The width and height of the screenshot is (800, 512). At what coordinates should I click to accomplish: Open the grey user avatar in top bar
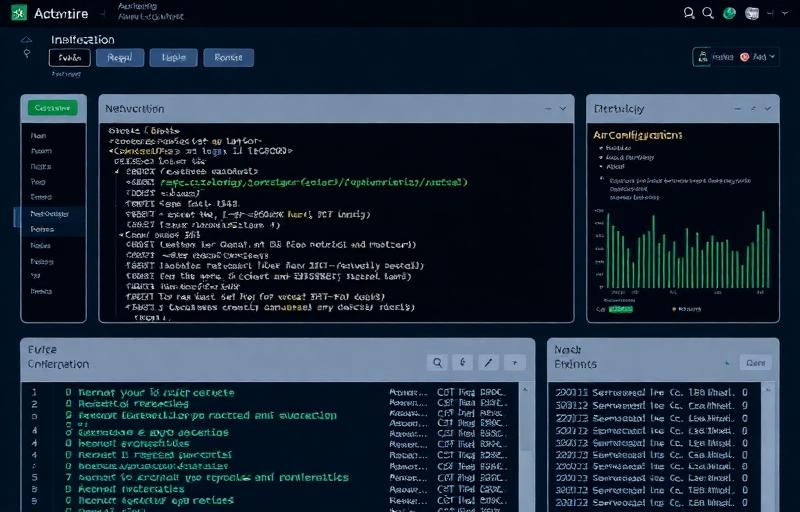752,13
